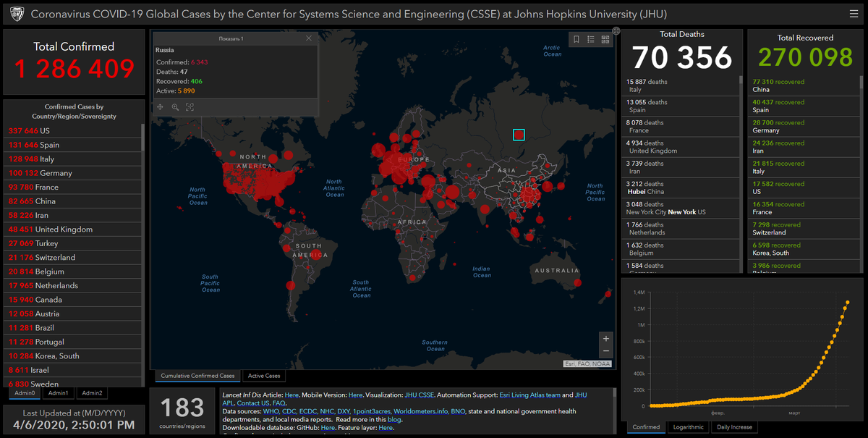Close the Russia info popup
Viewport: 868px width, 438px height.
[x=309, y=38]
